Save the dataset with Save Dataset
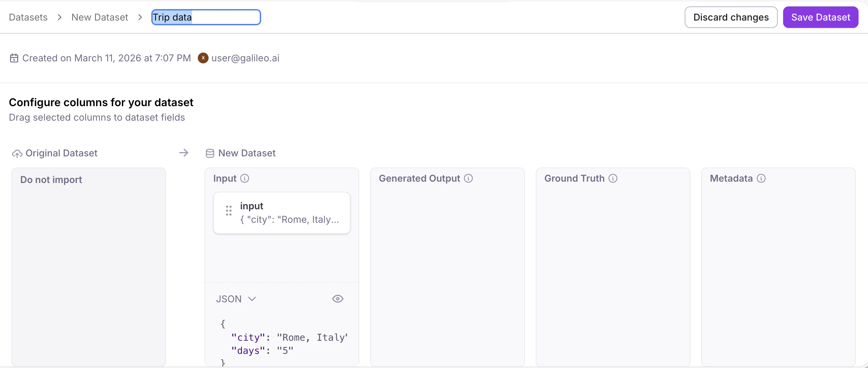 [820, 17]
